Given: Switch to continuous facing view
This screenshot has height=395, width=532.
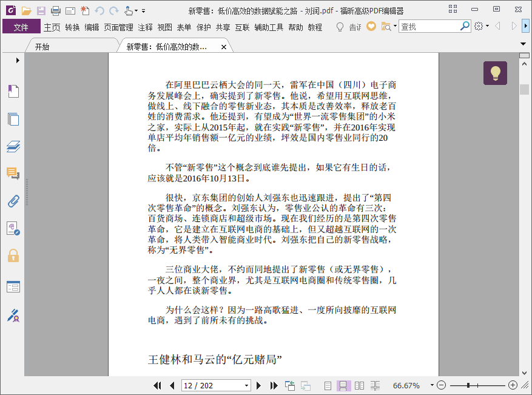Looking at the screenshot, I should tap(375, 385).
